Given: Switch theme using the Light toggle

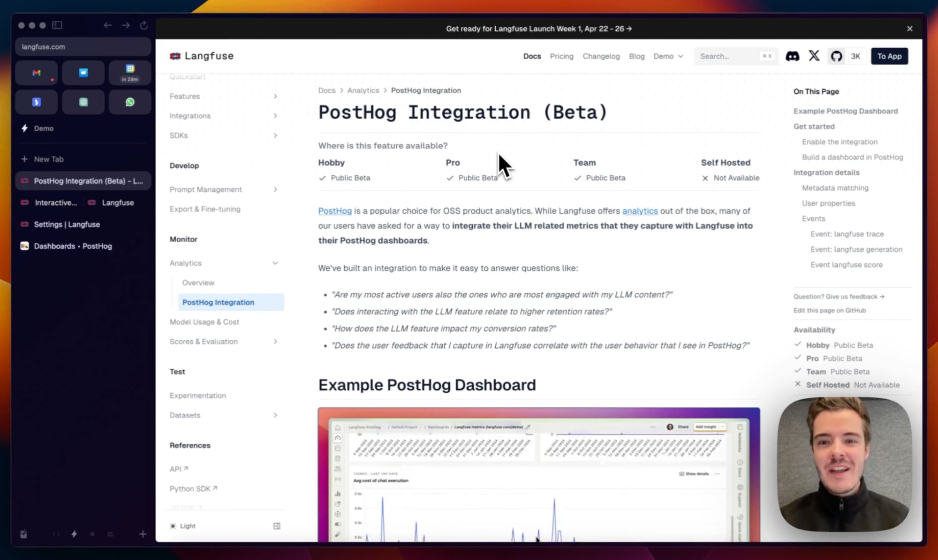Looking at the screenshot, I should pos(182,526).
